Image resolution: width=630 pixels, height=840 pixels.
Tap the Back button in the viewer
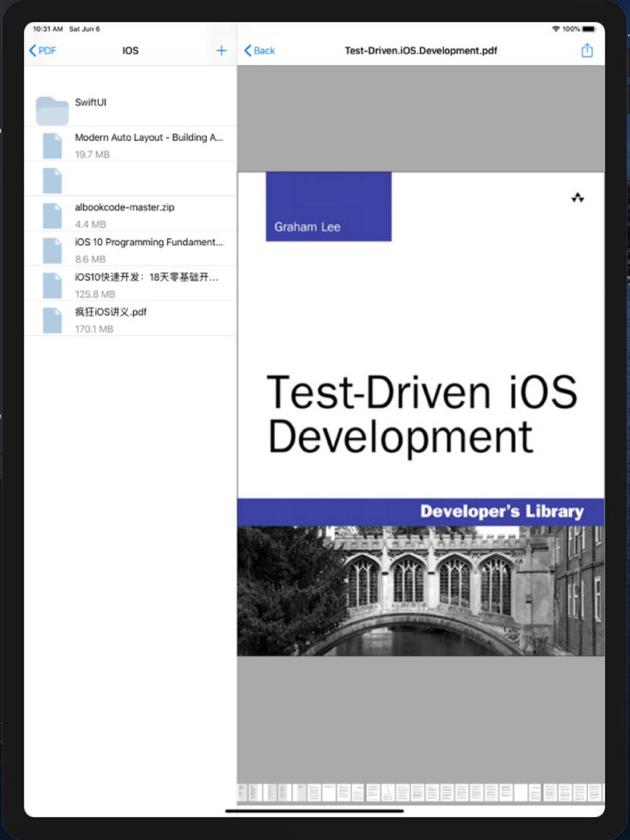click(x=260, y=50)
